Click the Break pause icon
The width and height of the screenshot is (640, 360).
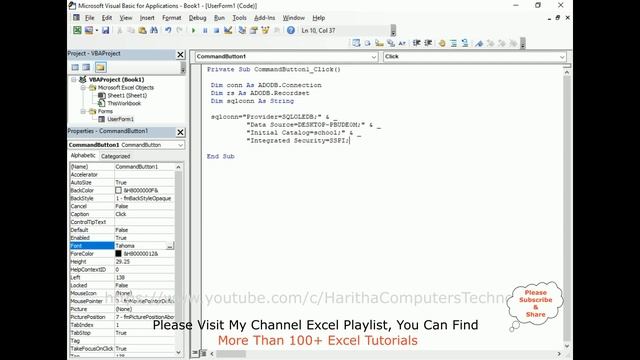205,30
